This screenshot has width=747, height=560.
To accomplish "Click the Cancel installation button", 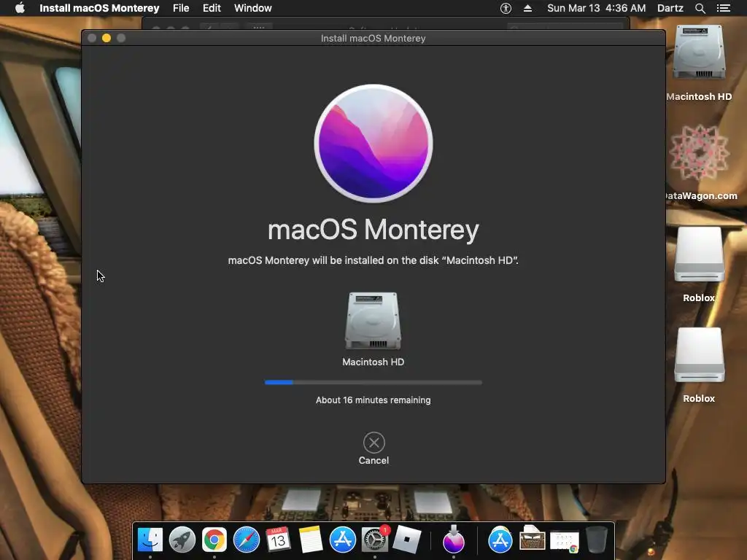I will [x=373, y=448].
